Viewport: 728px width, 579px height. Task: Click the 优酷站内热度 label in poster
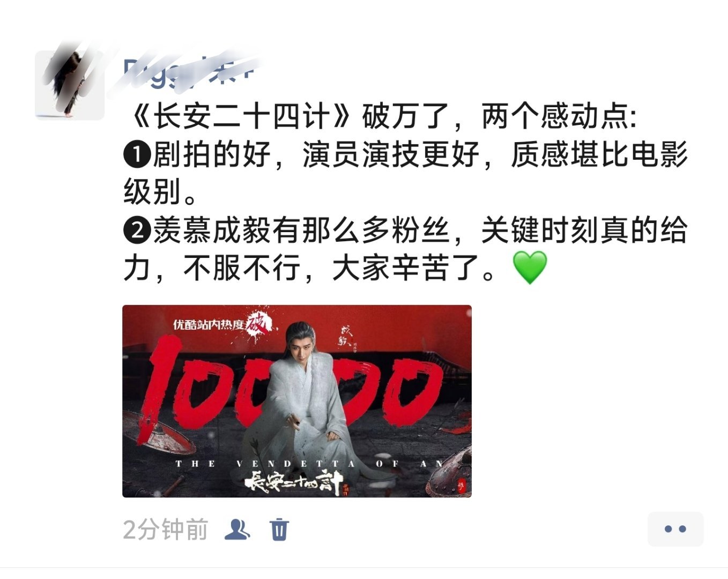click(x=209, y=324)
